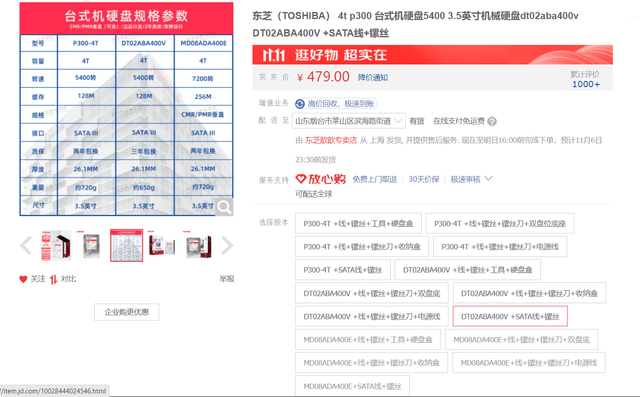The image size is (640, 397).
Task: Click the large spec table product image
Action: (x=127, y=109)
